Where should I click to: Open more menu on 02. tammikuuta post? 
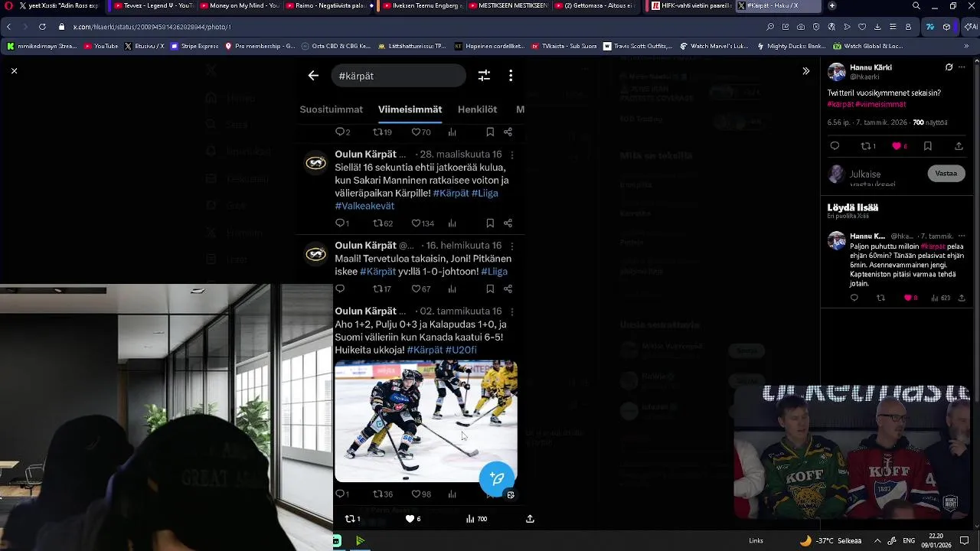click(511, 311)
